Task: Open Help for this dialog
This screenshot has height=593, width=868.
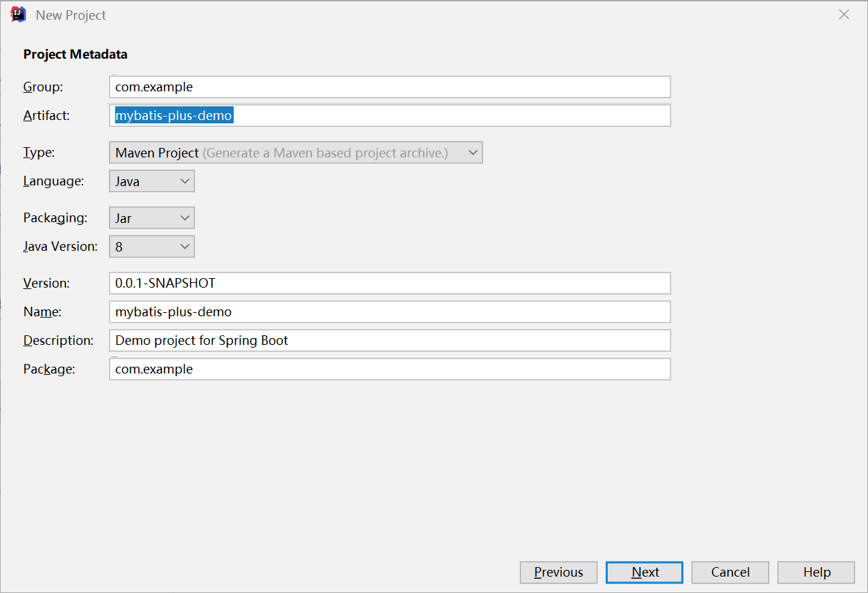Action: [816, 572]
